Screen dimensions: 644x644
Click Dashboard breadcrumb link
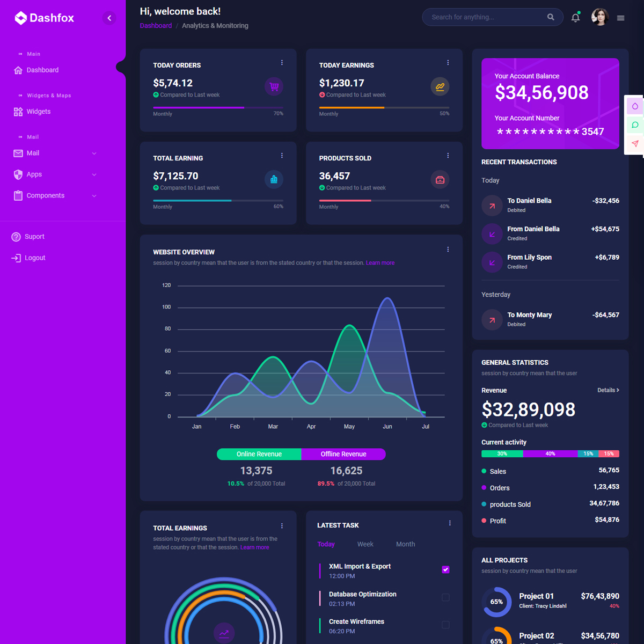[156, 26]
